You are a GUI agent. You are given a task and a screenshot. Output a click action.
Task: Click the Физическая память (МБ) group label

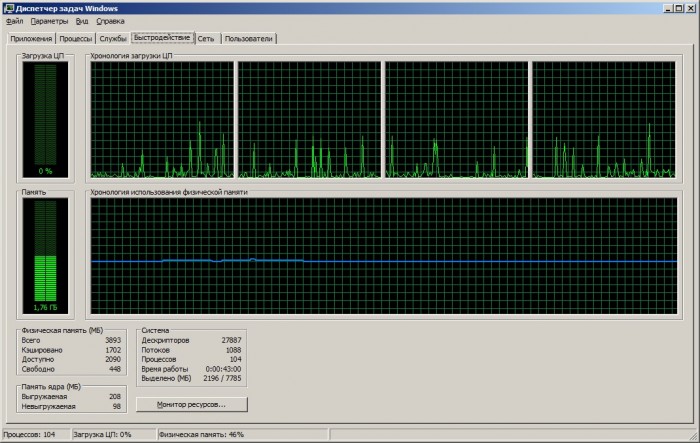click(62, 330)
